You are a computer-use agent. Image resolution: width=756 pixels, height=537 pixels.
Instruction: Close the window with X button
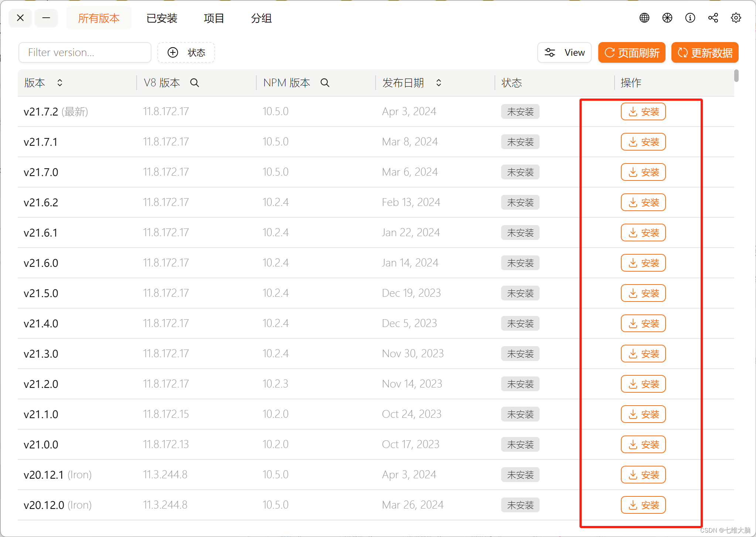(20, 18)
